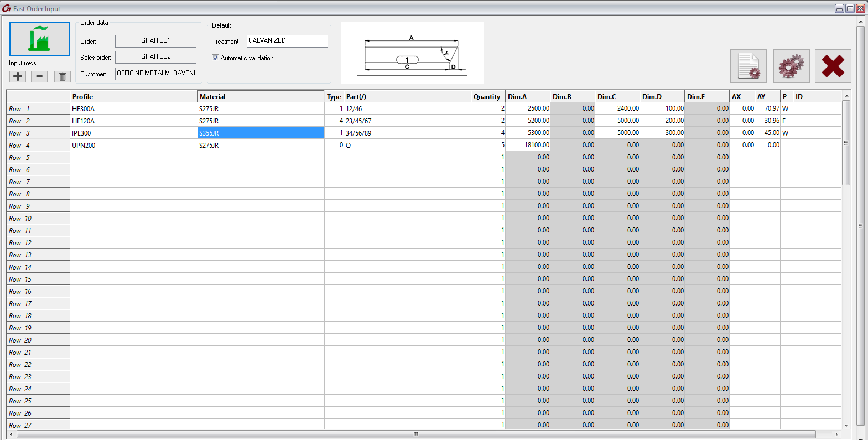
Task: Click the Customer field OFFICINE METALM. RAVENI
Action: (155, 74)
